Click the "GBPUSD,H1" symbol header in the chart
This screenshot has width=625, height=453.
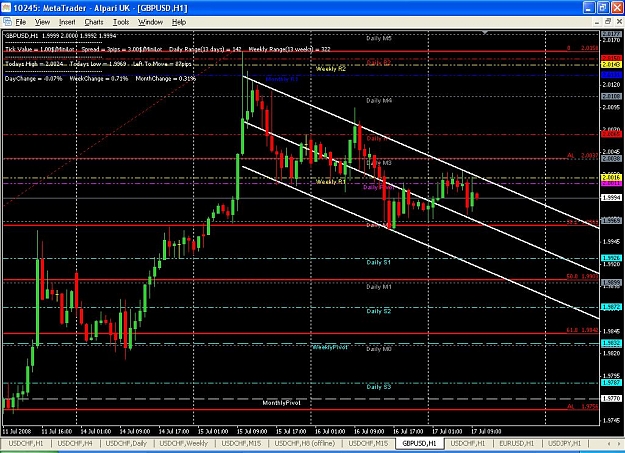22,36
